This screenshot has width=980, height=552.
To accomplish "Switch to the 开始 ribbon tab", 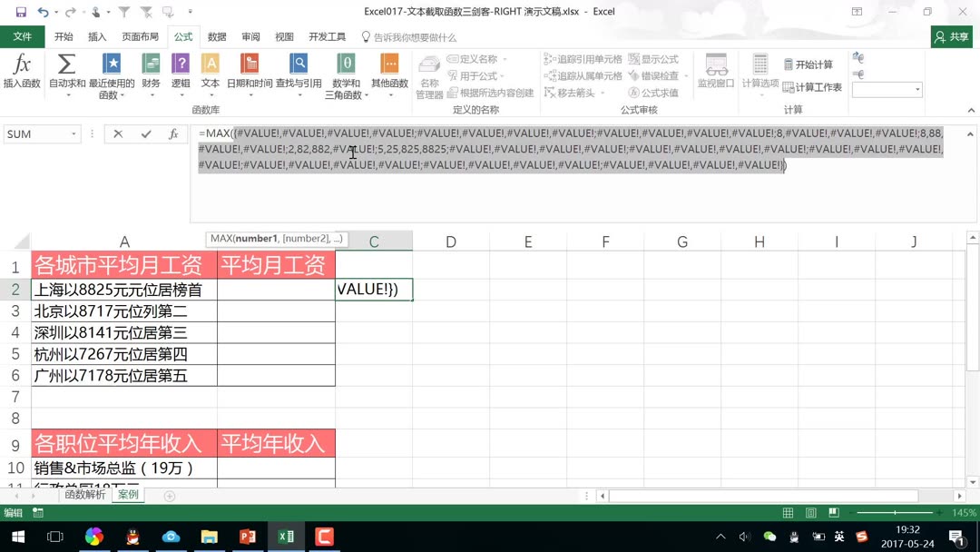I will tap(63, 36).
